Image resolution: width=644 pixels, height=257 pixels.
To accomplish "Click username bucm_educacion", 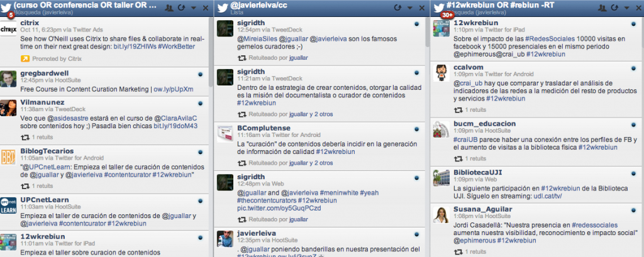I will coord(485,124).
